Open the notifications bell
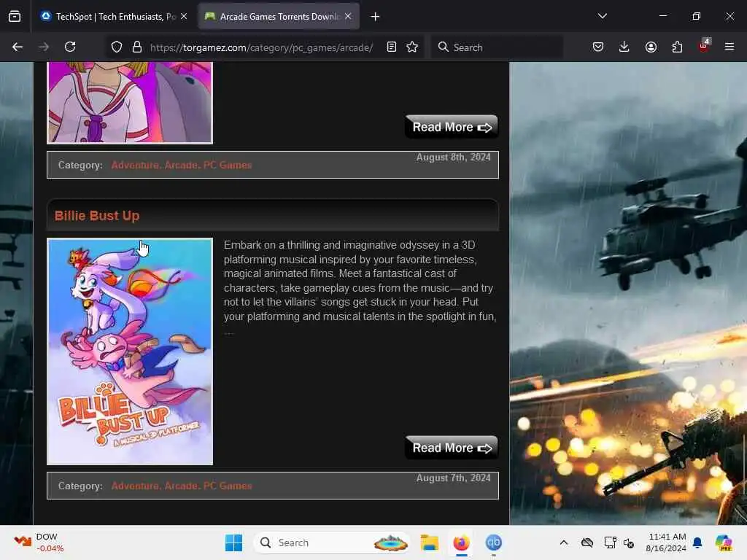Viewport: 747px width, 560px height. (697, 542)
